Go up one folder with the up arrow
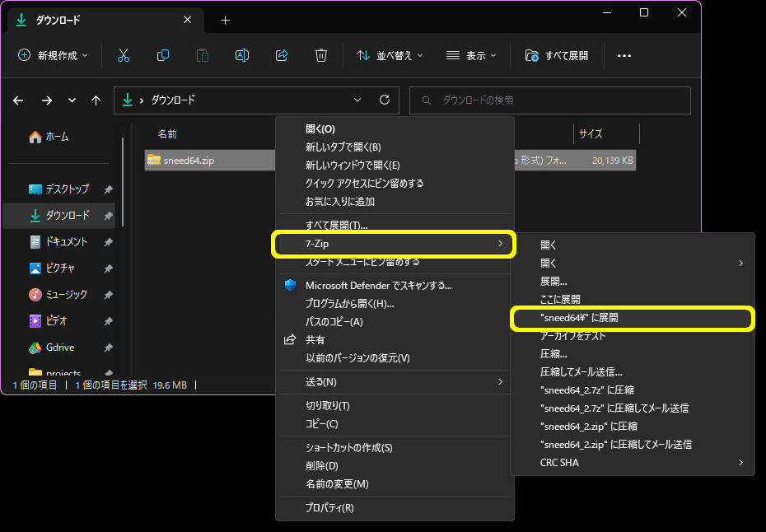Image resolution: width=766 pixels, height=532 pixels. (x=96, y=100)
